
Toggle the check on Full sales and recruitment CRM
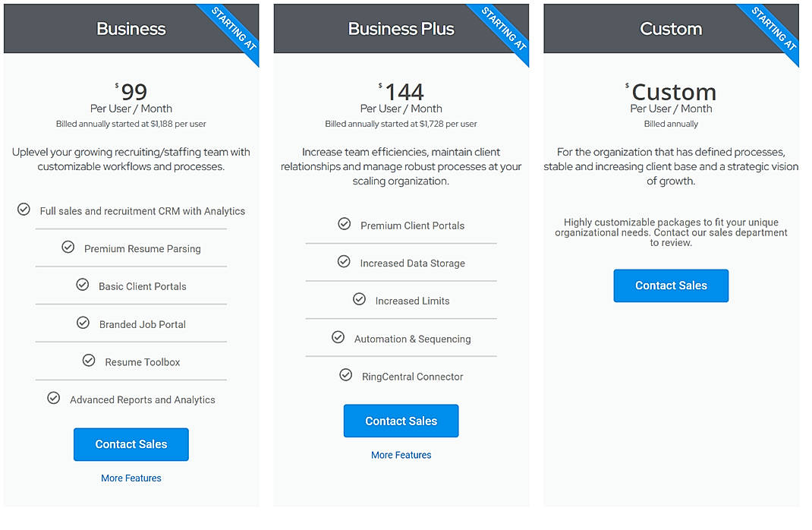tap(23, 210)
